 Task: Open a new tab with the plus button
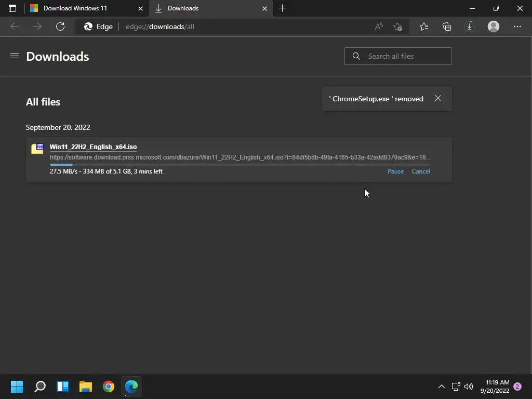tap(282, 8)
